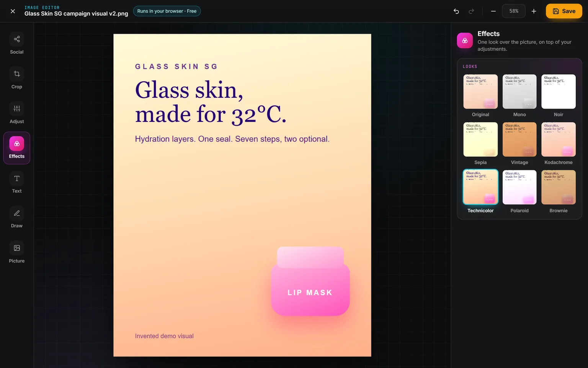Image resolution: width=588 pixels, height=368 pixels.
Task: Open the Picture tool
Action: click(17, 253)
